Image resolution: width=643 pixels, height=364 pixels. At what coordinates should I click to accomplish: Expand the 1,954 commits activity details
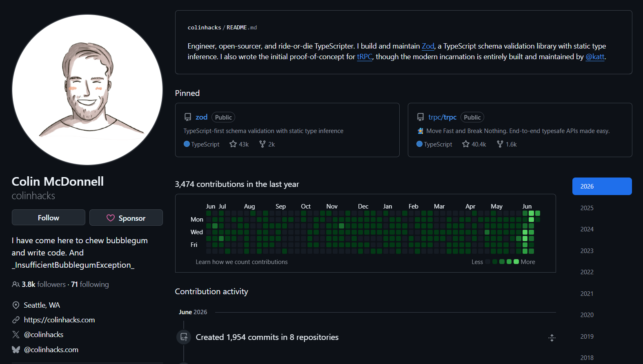[x=552, y=338]
